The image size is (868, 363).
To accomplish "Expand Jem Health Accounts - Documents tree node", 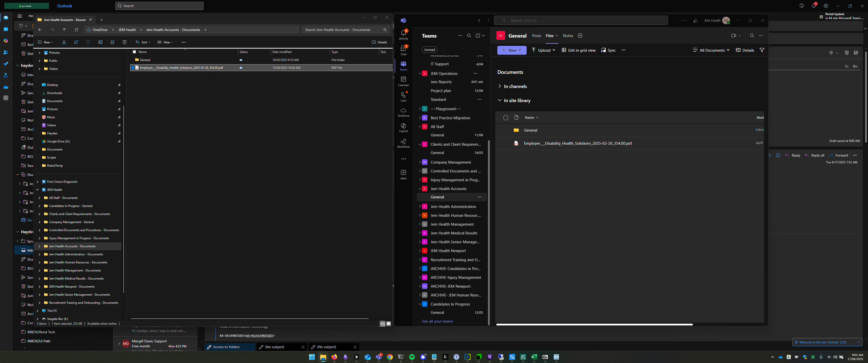I will coord(39,246).
